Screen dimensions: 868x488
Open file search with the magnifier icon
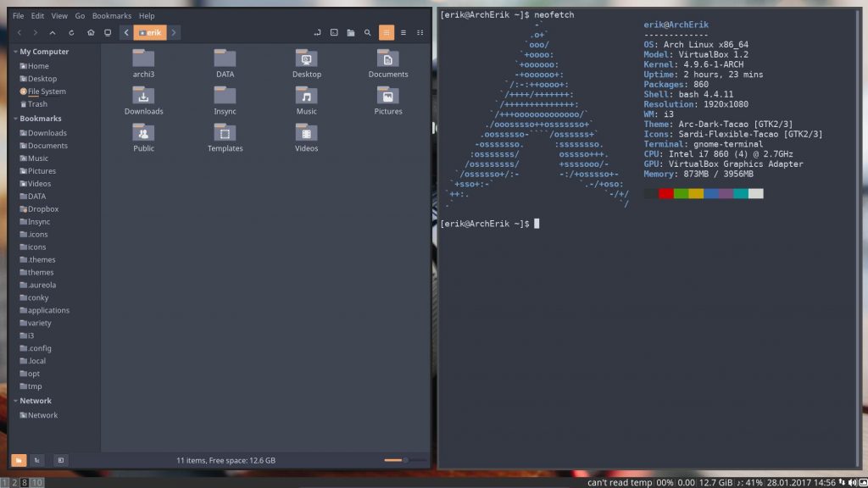click(368, 33)
